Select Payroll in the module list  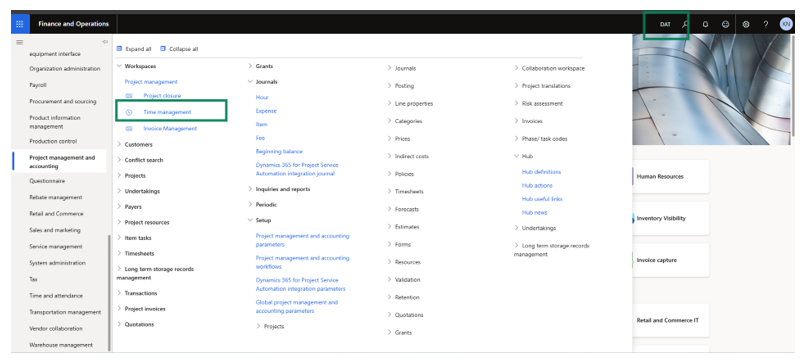[x=38, y=85]
